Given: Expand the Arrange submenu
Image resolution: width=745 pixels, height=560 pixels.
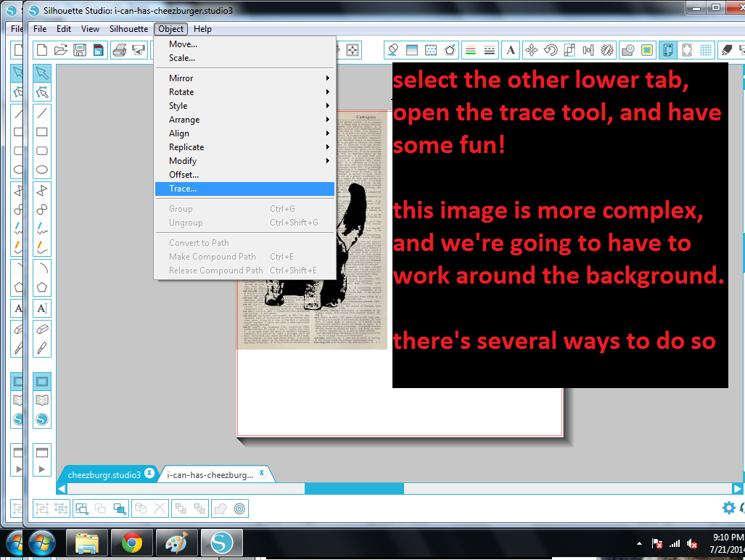Looking at the screenshot, I should pos(244,119).
